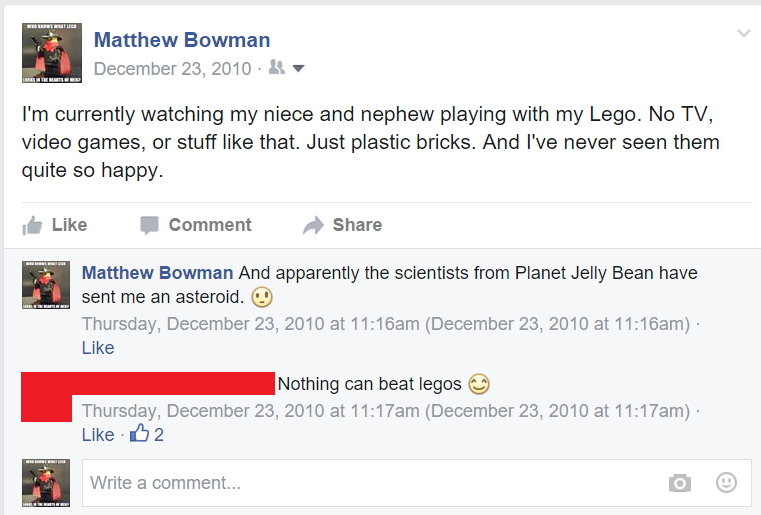Click in the Write a comment field
This screenshot has width=761, height=515.
pos(370,483)
